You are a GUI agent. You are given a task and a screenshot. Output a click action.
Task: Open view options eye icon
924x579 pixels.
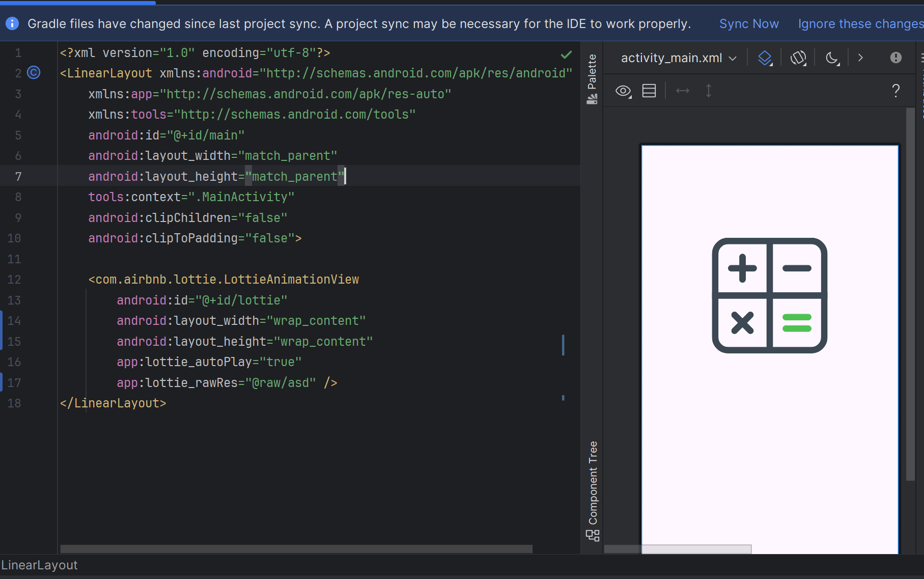tap(624, 91)
